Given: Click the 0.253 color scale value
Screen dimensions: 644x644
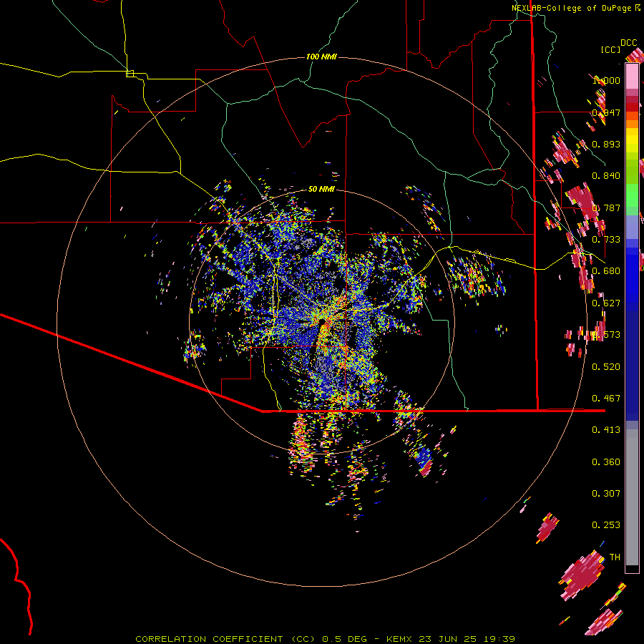Looking at the screenshot, I should click(606, 525).
